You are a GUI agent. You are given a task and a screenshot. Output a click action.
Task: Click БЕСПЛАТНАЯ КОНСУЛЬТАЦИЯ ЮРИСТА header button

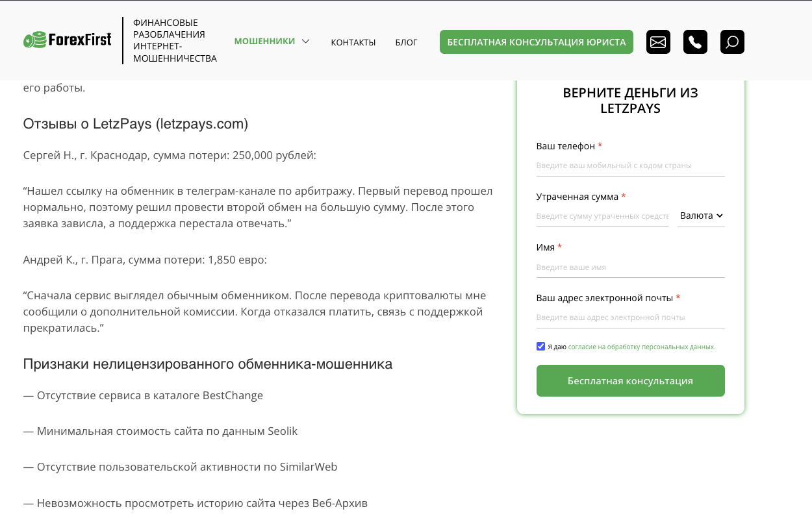(536, 42)
